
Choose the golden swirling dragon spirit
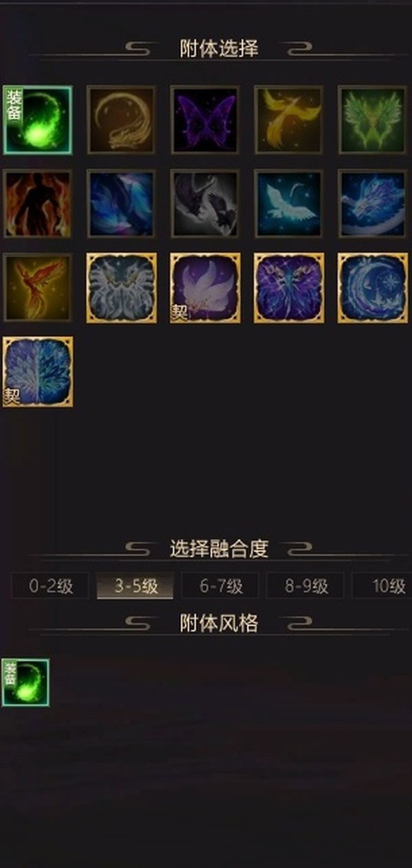tap(121, 120)
